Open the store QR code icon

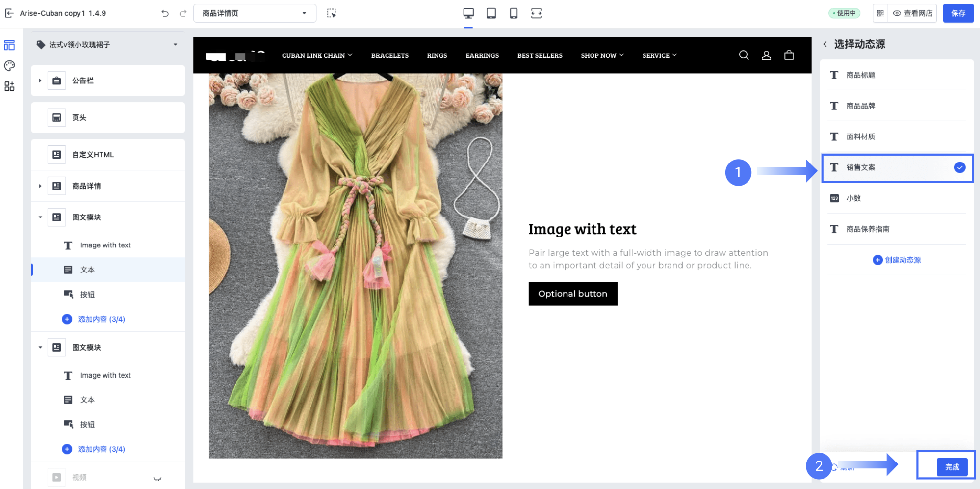click(x=880, y=13)
